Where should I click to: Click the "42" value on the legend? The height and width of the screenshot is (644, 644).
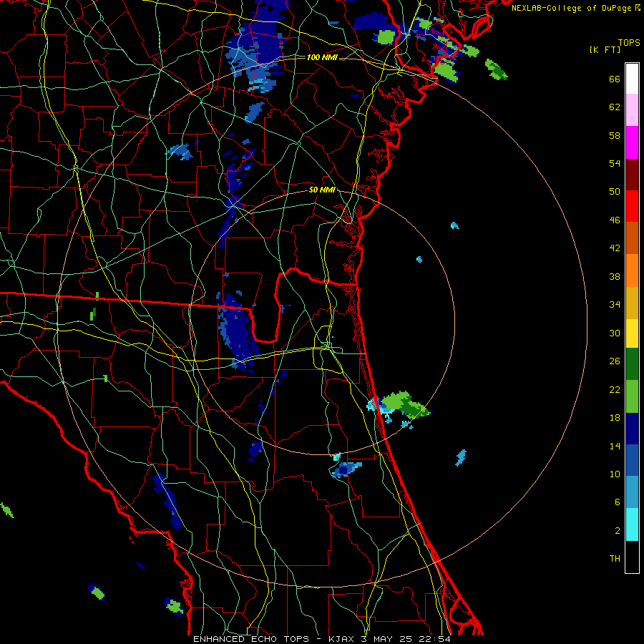(615, 248)
